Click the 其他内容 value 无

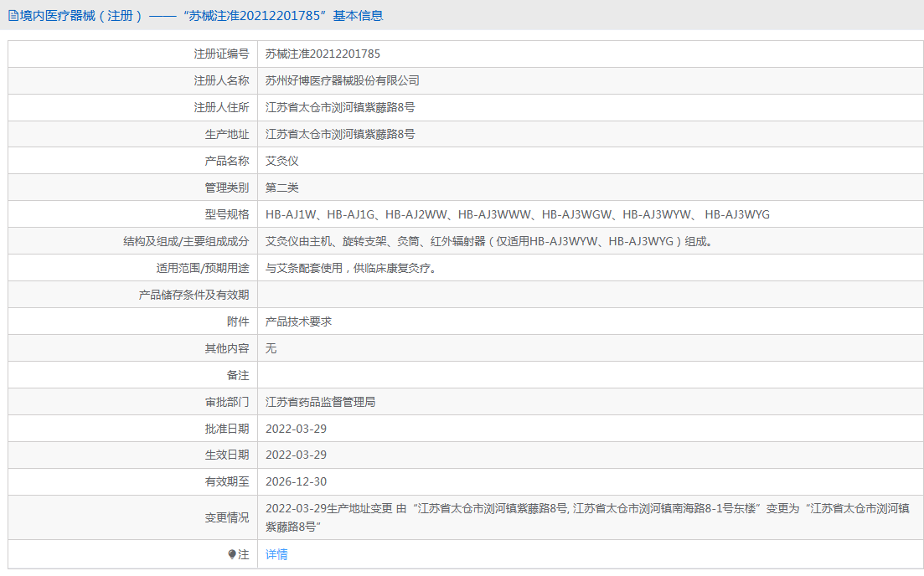[x=271, y=348]
